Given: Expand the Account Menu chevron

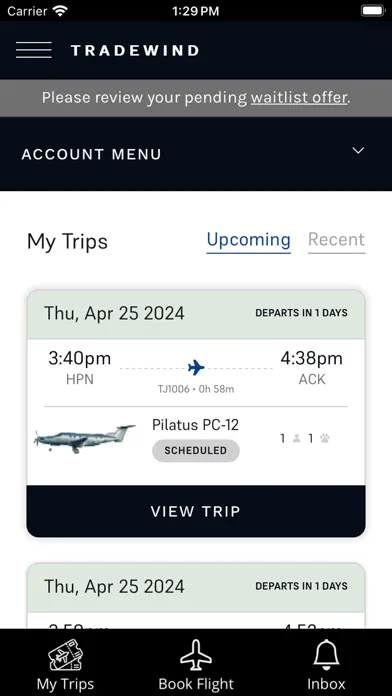Looking at the screenshot, I should pos(358,150).
